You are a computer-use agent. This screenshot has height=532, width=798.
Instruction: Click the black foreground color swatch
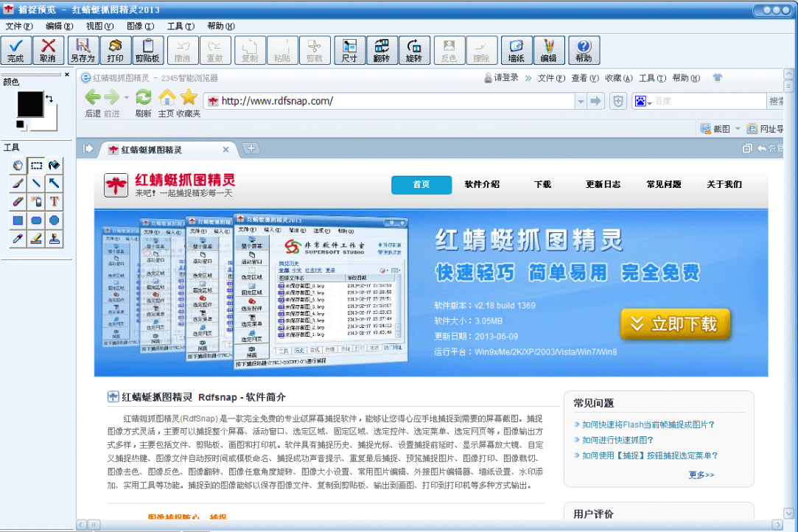[x=30, y=105]
